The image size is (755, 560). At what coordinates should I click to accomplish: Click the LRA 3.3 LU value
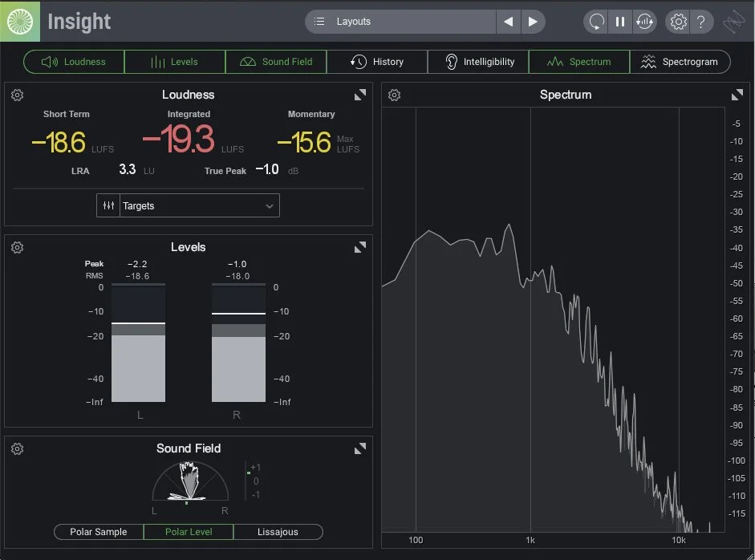(x=128, y=170)
